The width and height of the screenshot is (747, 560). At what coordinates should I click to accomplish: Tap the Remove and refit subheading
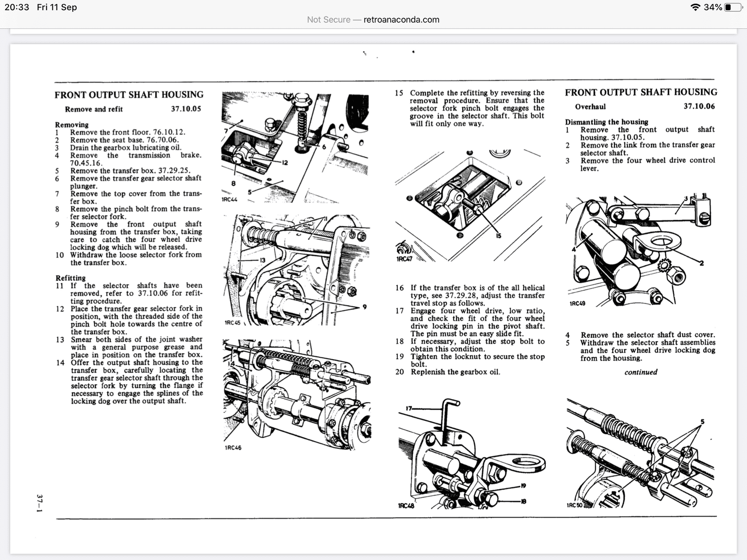[x=94, y=109]
